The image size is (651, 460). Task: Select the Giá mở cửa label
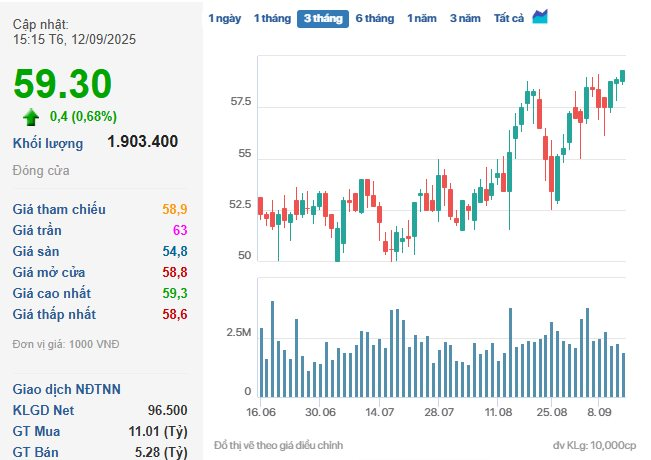(49, 272)
